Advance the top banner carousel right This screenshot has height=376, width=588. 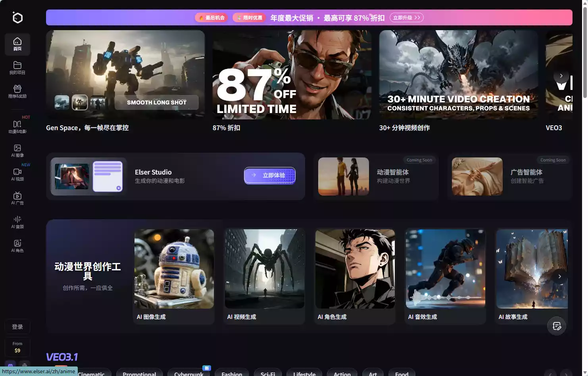point(561,76)
